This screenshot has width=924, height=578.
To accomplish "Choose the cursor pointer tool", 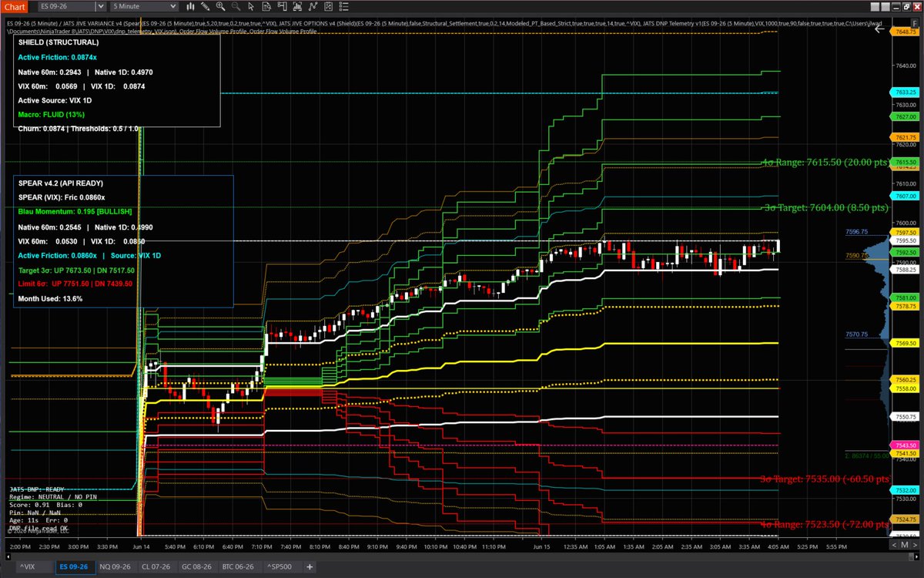I will point(251,6).
